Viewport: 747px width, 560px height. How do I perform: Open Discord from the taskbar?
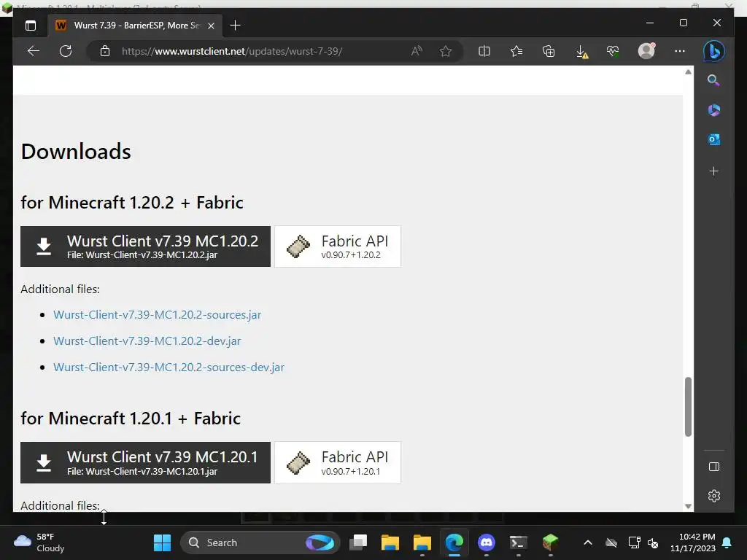pyautogui.click(x=487, y=542)
